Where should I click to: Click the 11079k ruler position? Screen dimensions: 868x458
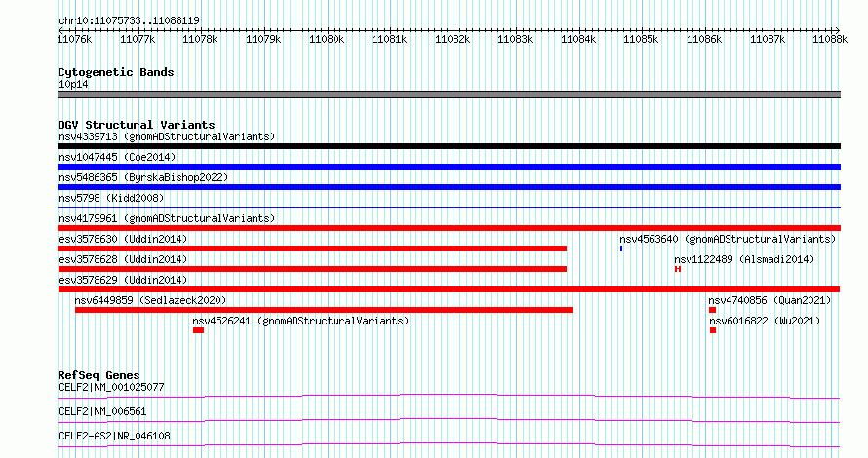click(263, 39)
